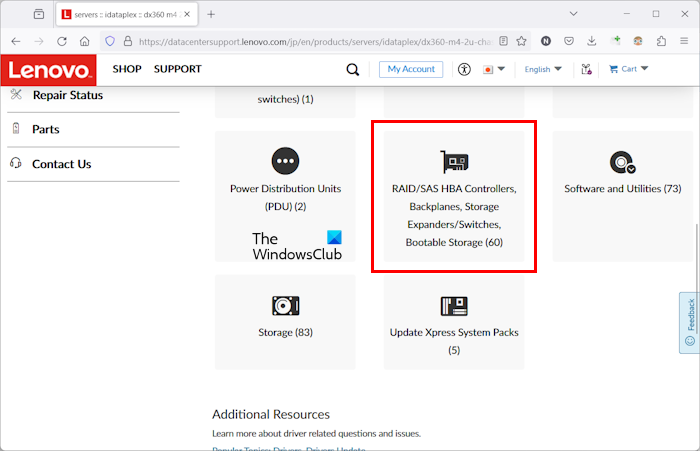This screenshot has width=700, height=451.
Task: Expand the English language dropdown
Action: [543, 69]
